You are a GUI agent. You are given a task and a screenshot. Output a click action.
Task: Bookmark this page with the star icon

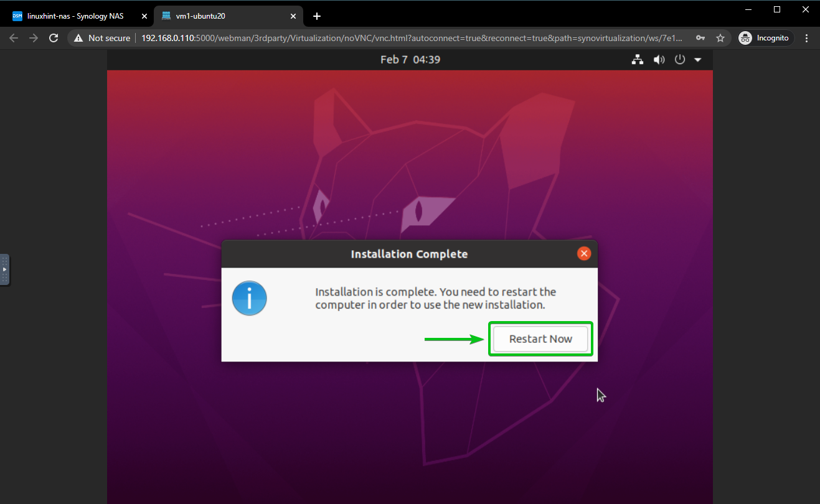(720, 38)
